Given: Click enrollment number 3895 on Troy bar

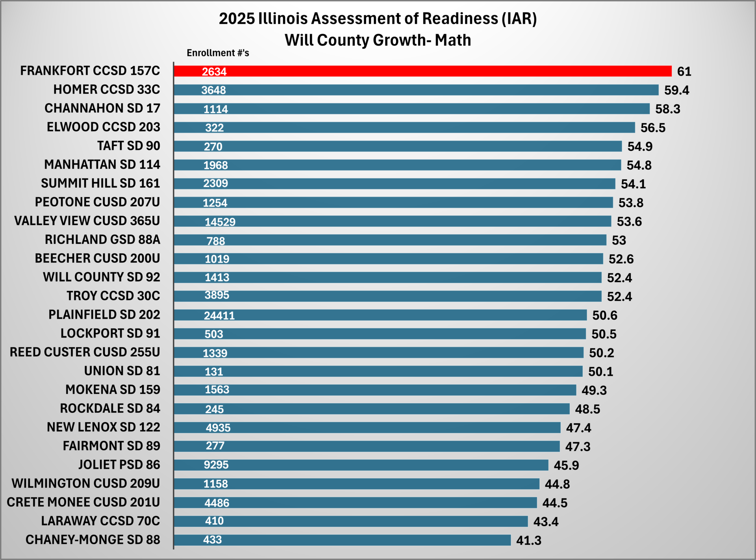Looking at the screenshot, I should coord(217,295).
